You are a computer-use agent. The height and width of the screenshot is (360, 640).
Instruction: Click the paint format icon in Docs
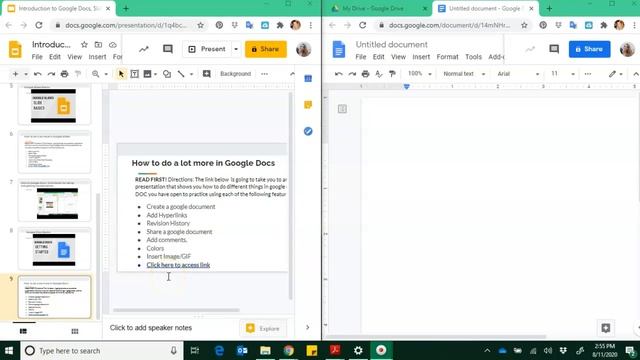[x=392, y=74]
